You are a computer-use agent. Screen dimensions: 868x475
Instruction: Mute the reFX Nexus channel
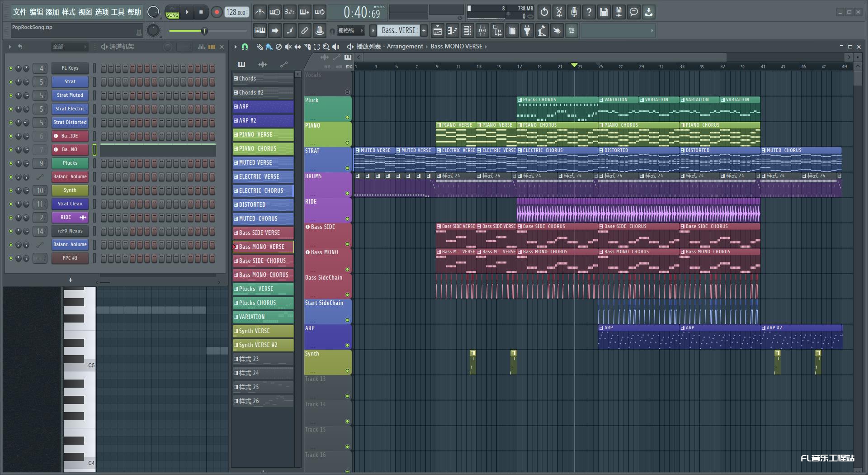[x=11, y=231]
